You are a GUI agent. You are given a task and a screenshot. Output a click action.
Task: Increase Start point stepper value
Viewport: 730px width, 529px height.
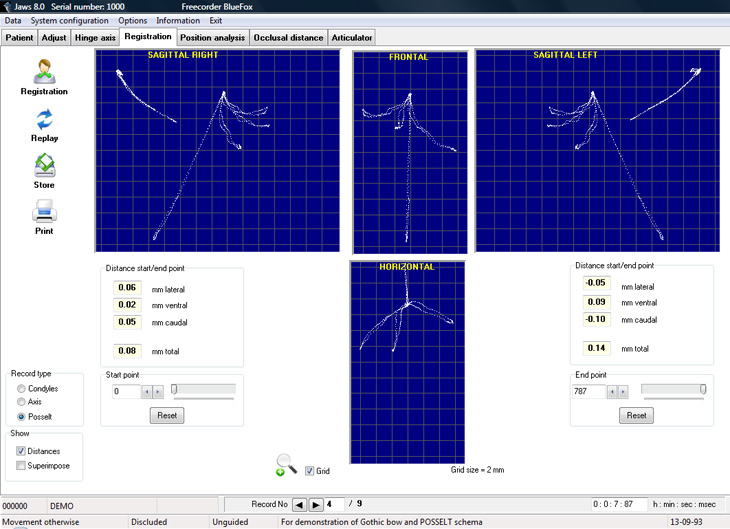point(158,392)
